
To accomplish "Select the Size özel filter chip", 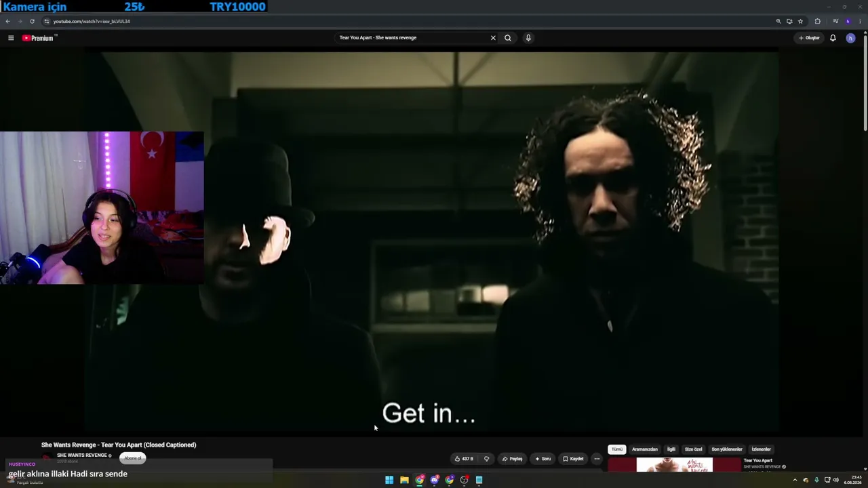I will pos(694,449).
